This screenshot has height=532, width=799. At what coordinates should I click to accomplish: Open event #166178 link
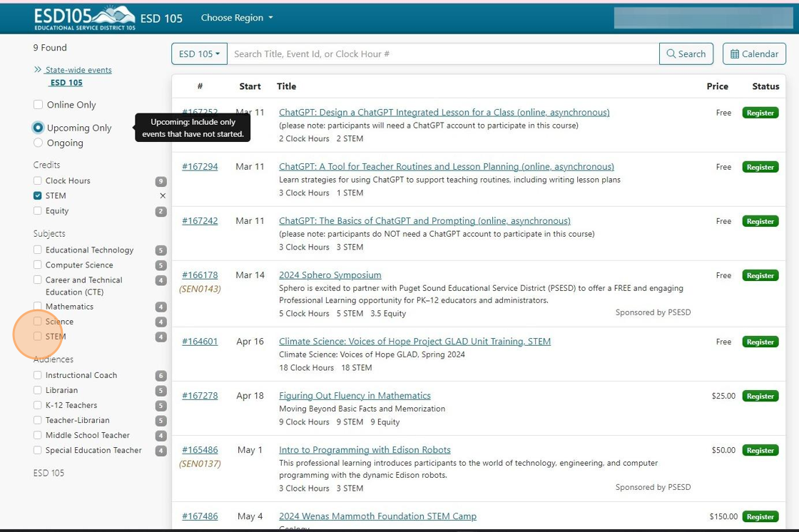pyautogui.click(x=200, y=275)
